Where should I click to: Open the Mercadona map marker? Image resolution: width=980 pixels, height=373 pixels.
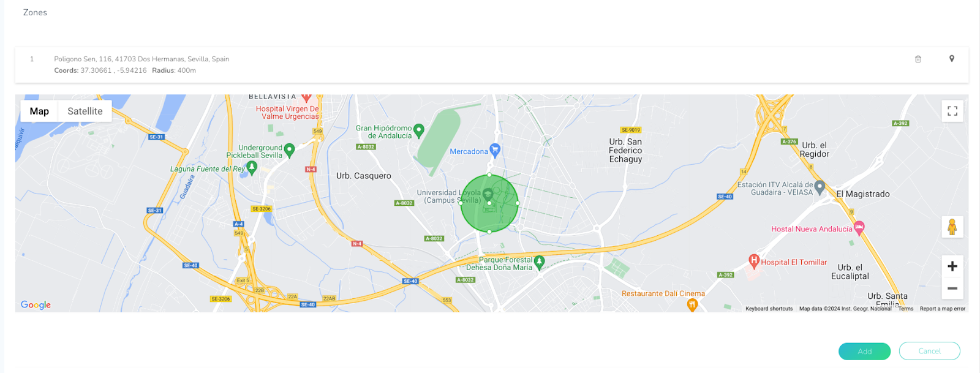(x=495, y=149)
